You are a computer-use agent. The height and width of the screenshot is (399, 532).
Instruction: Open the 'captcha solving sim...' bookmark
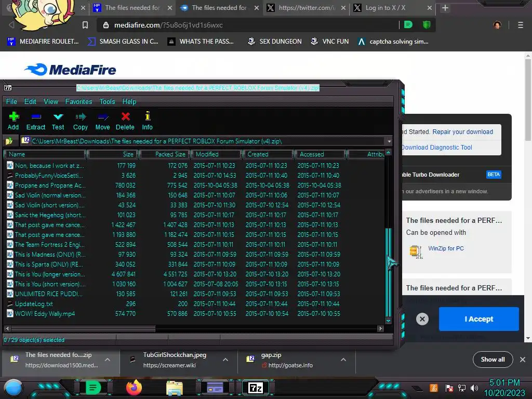393,42
